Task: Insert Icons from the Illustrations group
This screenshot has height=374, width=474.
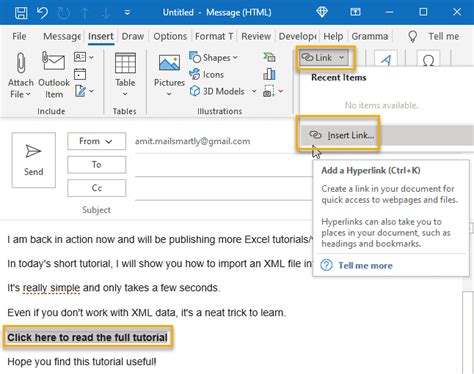Action: [x=207, y=74]
